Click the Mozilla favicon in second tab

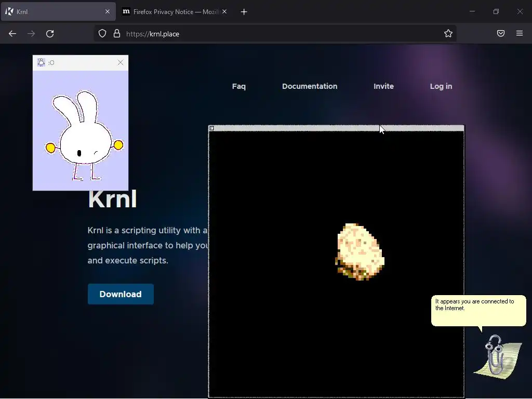(126, 11)
